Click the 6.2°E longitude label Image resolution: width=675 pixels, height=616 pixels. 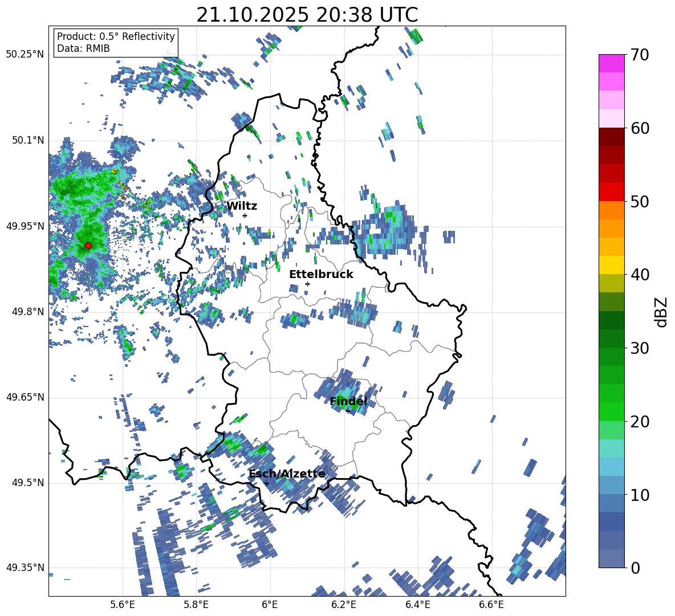pyautogui.click(x=344, y=605)
